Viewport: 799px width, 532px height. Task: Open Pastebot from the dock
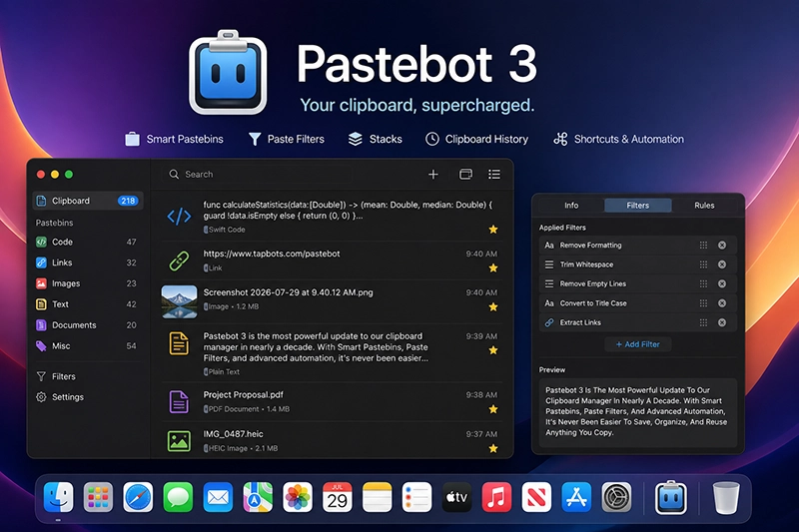(x=670, y=497)
